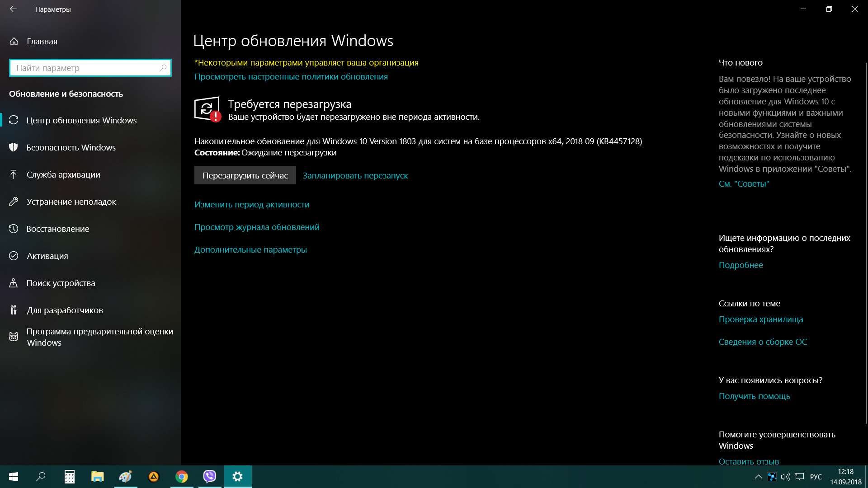Open View update history link
The height and width of the screenshot is (488, 868).
pyautogui.click(x=257, y=227)
